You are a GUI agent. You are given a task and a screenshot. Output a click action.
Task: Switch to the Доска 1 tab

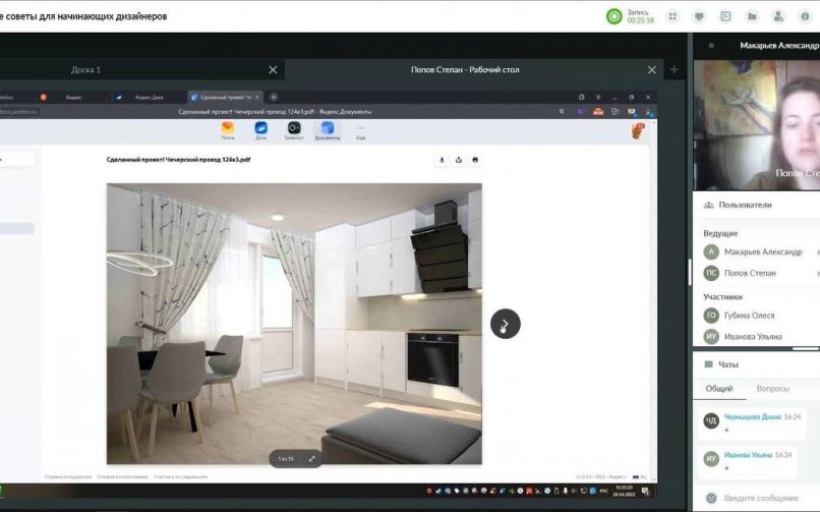click(86, 70)
